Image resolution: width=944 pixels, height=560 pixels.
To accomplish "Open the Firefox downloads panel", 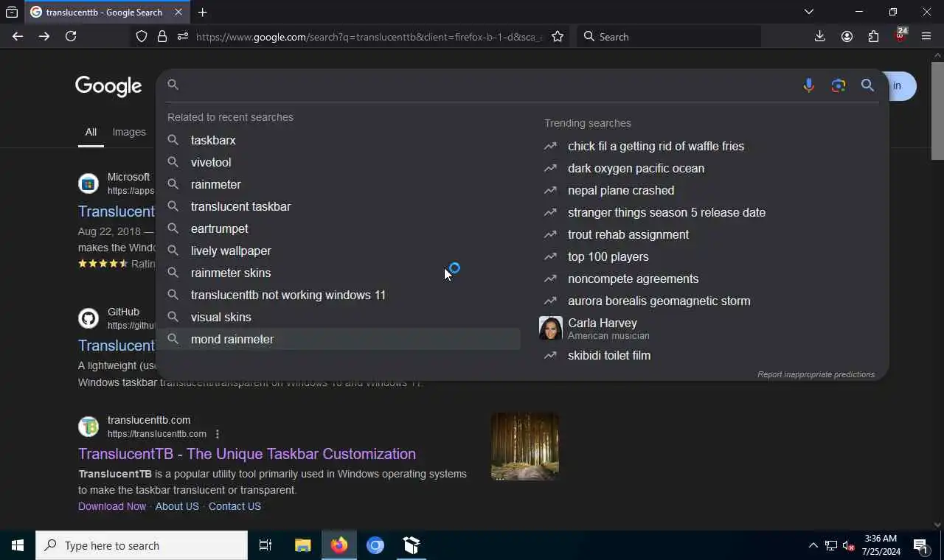I will coord(819,36).
